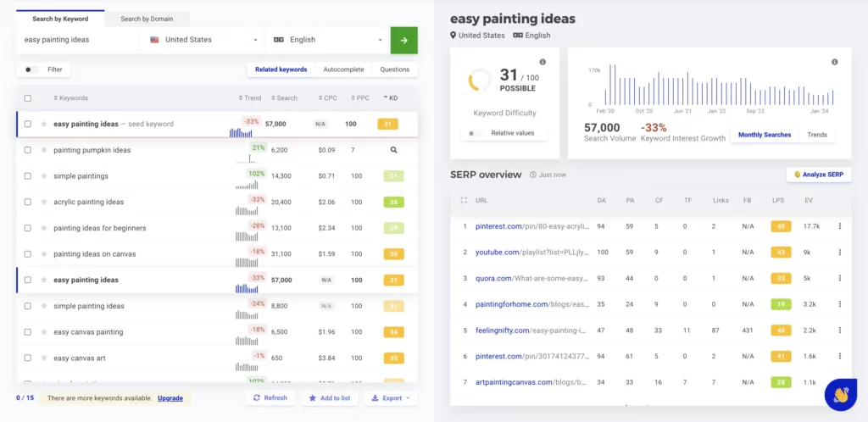Star the 'easy canvas art' keyword
Image resolution: width=868 pixels, height=422 pixels.
click(44, 358)
